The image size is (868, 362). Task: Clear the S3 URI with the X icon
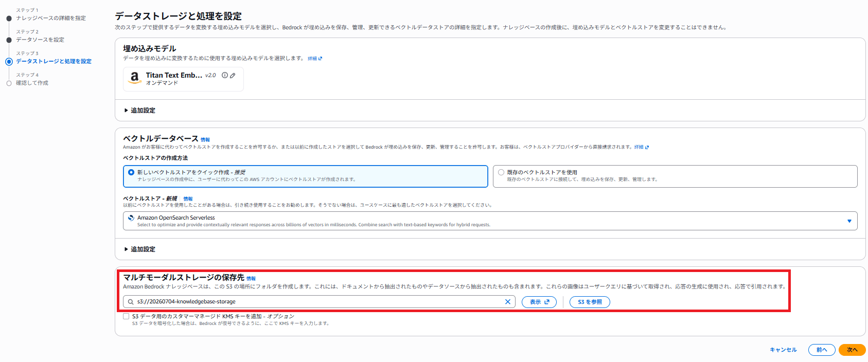(508, 302)
